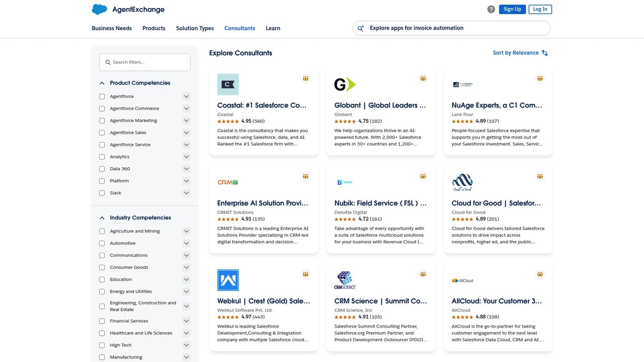Open the Business Needs menu

tap(112, 28)
